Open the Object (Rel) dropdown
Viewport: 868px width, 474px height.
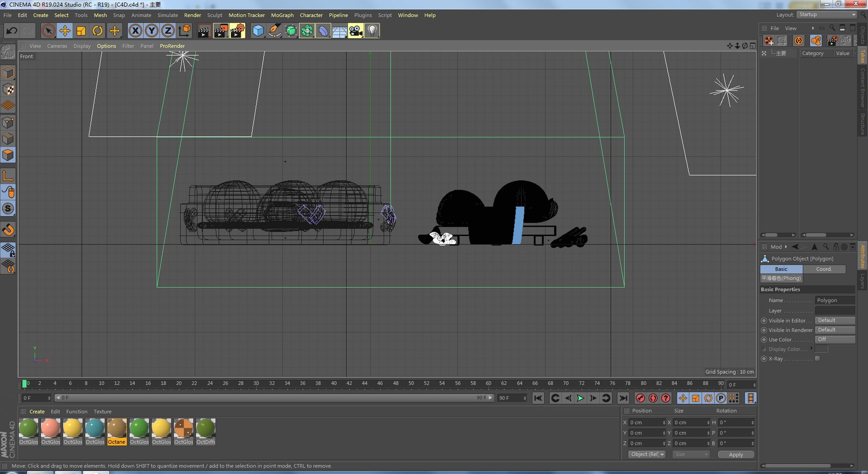[647, 454]
